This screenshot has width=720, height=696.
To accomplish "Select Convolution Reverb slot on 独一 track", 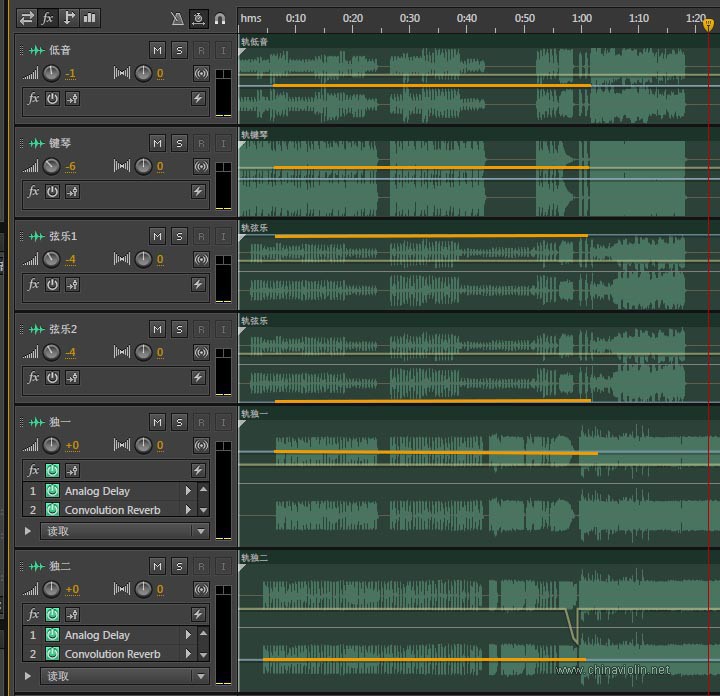I will pos(112,510).
